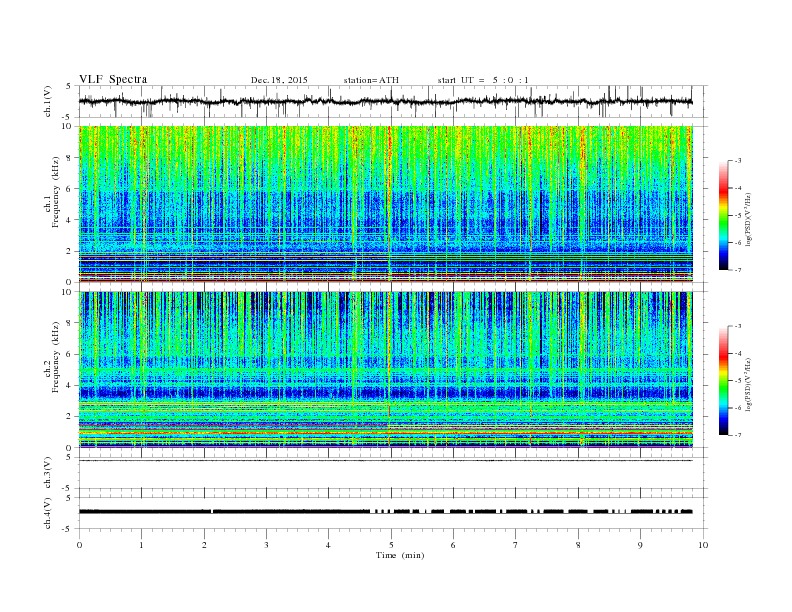Click time axis tick label "2"

tap(204, 545)
